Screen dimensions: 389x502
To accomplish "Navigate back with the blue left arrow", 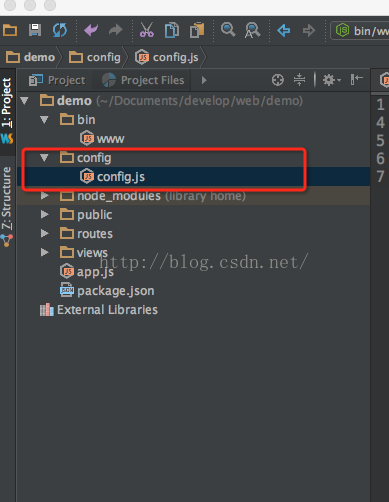I will click(x=284, y=31).
